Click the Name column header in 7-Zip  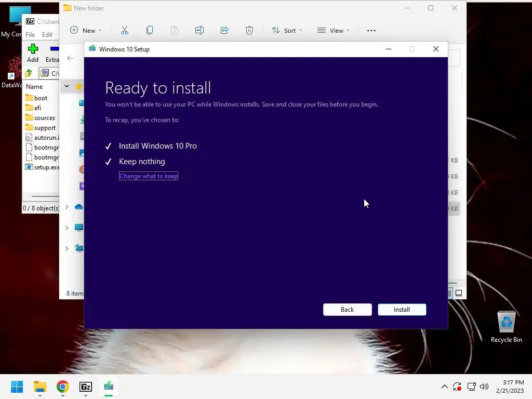34,87
